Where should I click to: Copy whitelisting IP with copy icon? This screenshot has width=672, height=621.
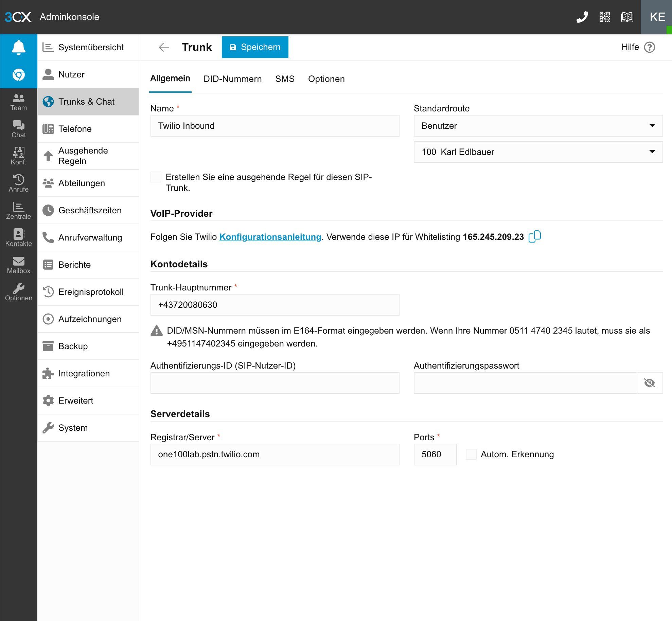pos(534,236)
